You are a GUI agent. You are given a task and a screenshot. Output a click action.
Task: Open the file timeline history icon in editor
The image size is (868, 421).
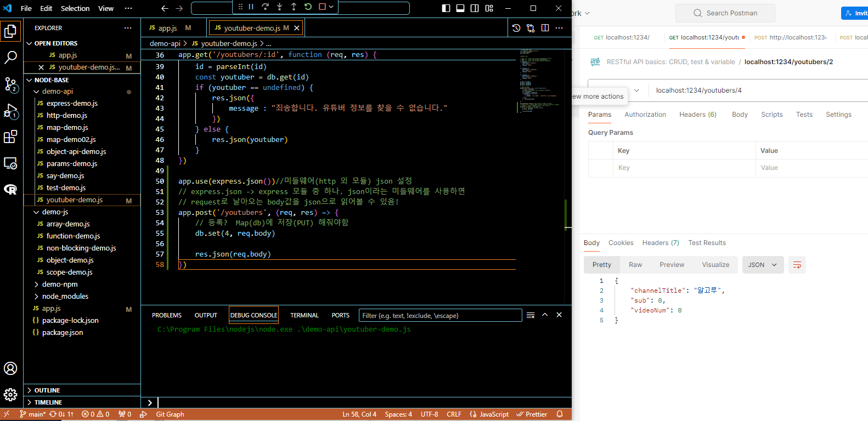516,28
